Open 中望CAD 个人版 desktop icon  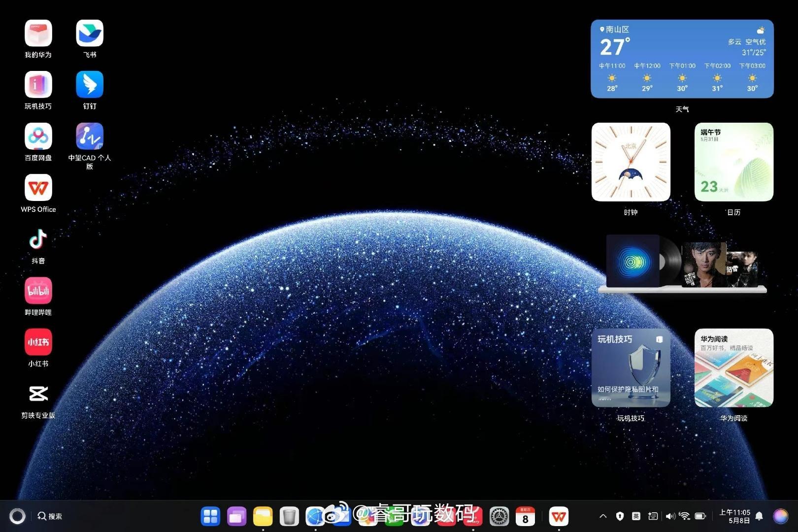[90, 136]
